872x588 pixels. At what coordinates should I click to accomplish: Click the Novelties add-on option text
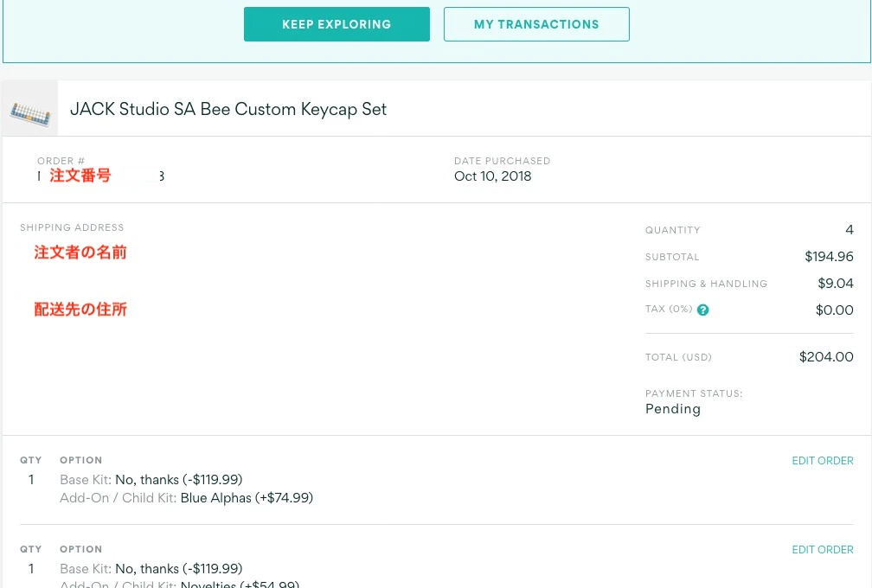(239, 584)
